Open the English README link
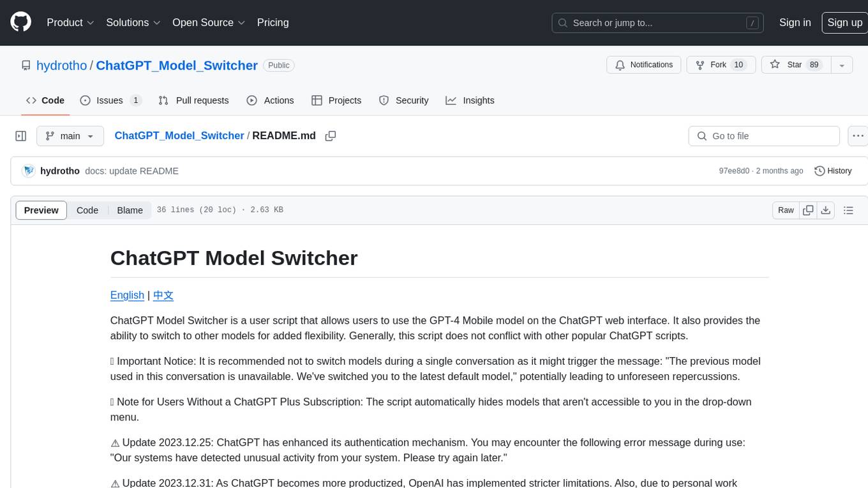This screenshot has height=488, width=868. [x=127, y=295]
